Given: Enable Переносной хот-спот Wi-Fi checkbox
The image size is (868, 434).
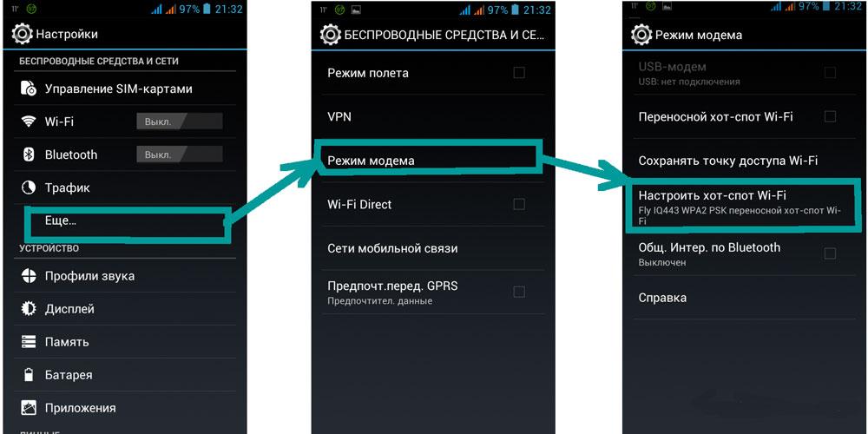Looking at the screenshot, I should point(830,116).
